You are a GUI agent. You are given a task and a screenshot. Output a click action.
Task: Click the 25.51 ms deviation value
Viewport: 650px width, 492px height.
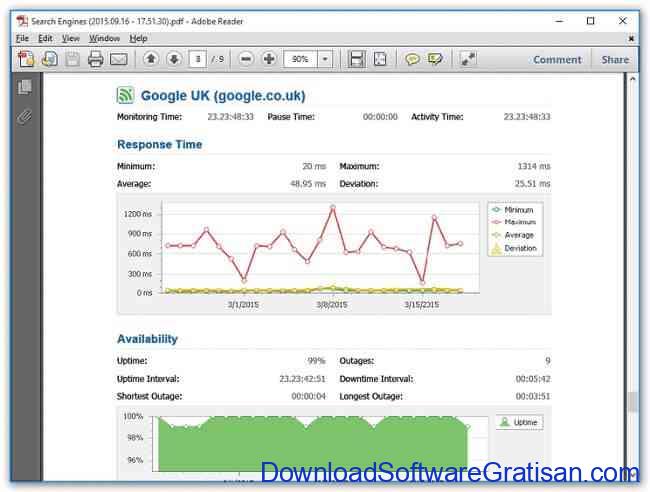click(532, 184)
